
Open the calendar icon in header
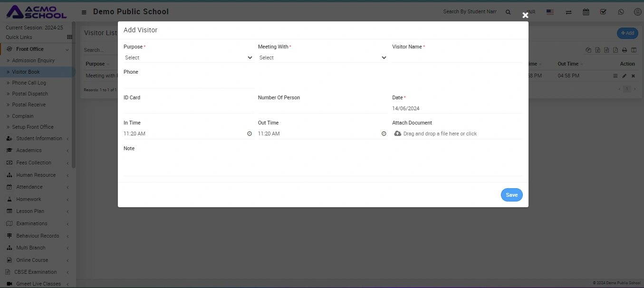coord(586,12)
